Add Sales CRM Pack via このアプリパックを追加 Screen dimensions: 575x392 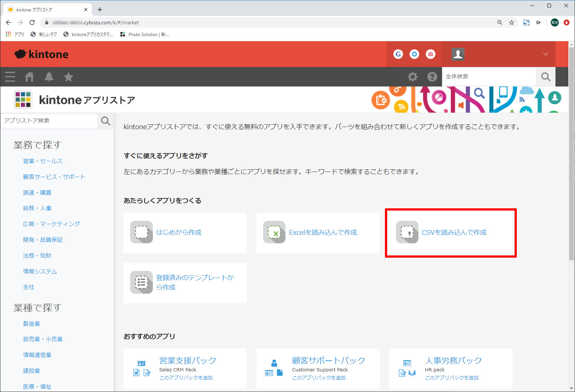(x=186, y=378)
